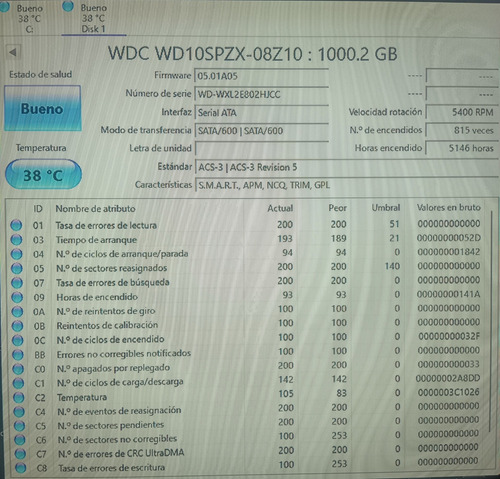Click status icon for reintentos de giro
Viewport: 500px width, 479px height.
coord(17,311)
